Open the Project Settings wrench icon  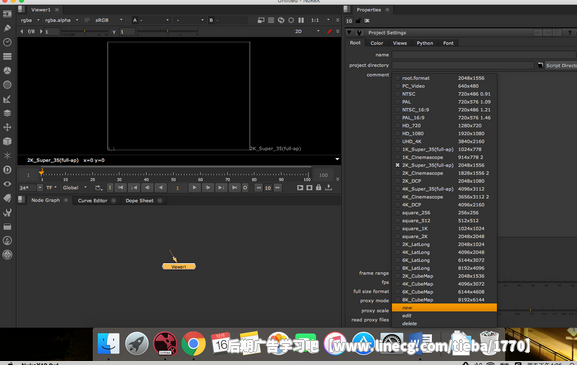coord(359,33)
